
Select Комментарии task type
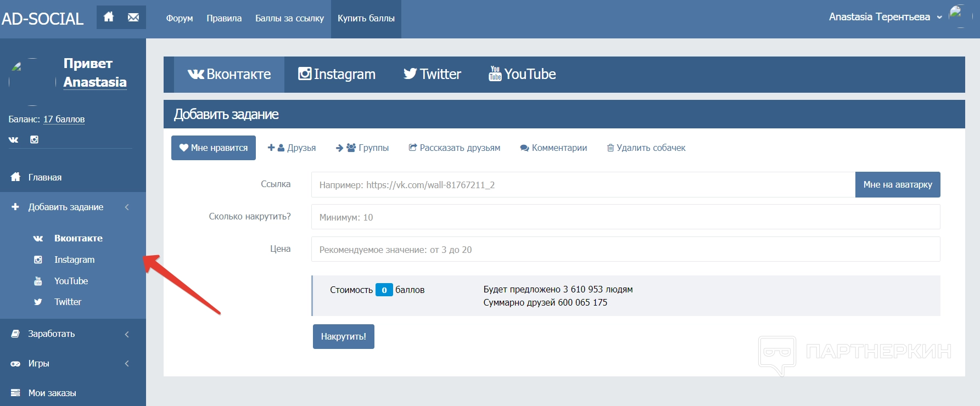pyautogui.click(x=553, y=148)
